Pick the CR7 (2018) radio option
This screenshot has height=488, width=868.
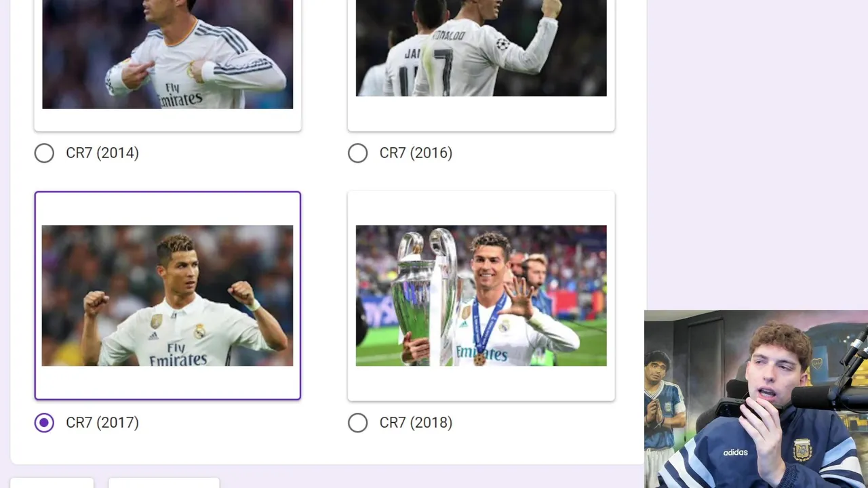[357, 423]
